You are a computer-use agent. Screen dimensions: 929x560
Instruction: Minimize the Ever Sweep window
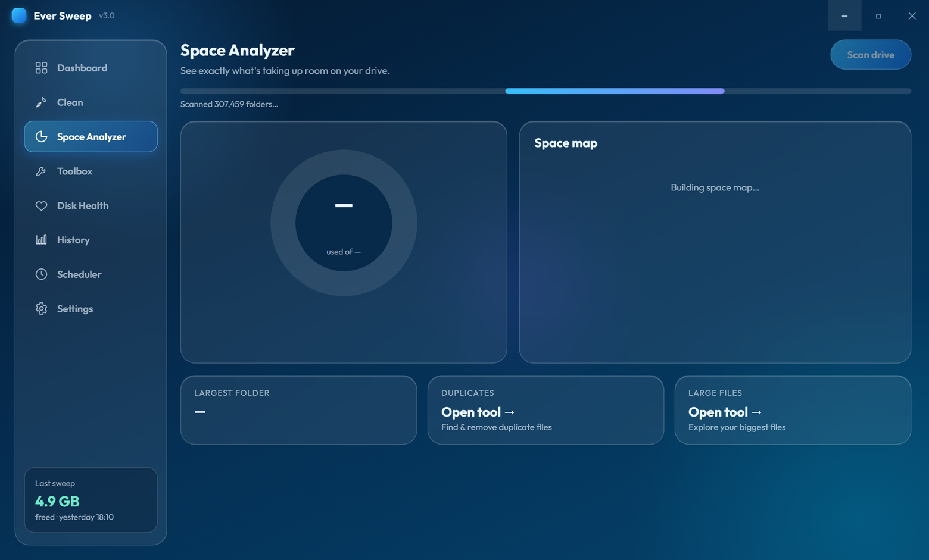844,15
